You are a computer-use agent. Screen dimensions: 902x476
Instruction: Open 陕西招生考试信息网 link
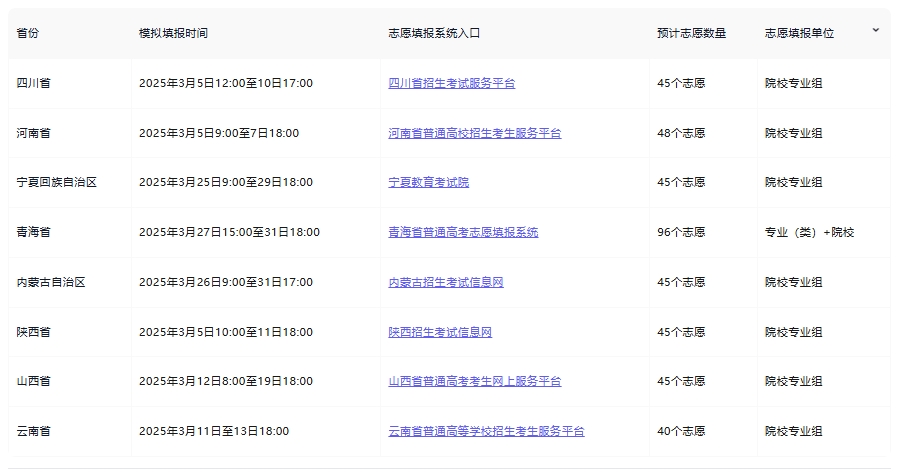[x=440, y=332]
